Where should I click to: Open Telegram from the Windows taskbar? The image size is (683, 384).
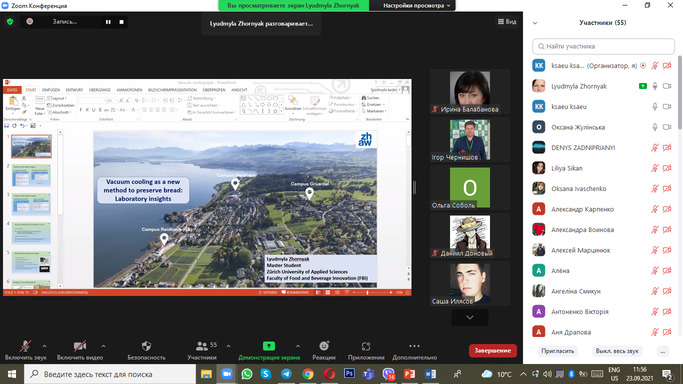click(286, 374)
